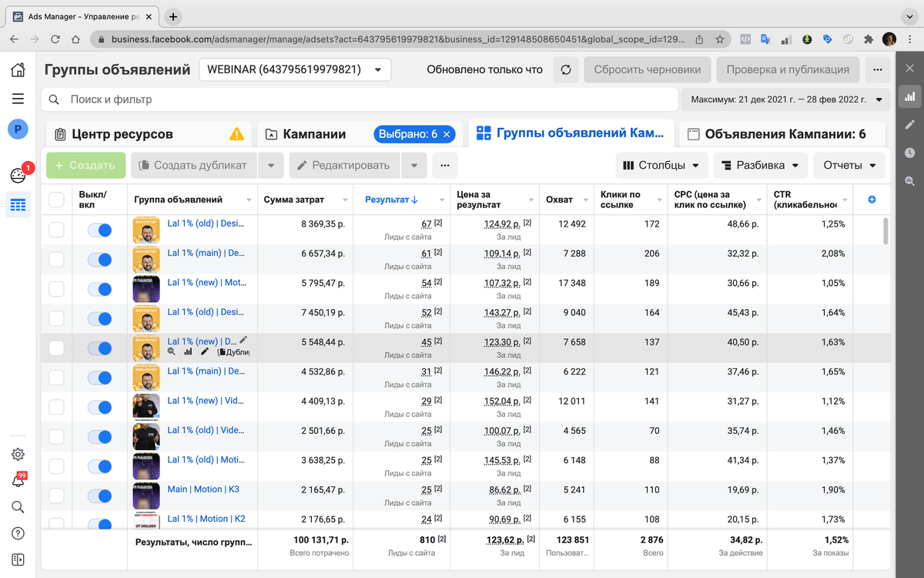Screen dimensions: 924x578
Task: Open the account overview gauge icon with badge
Action: tap(18, 175)
